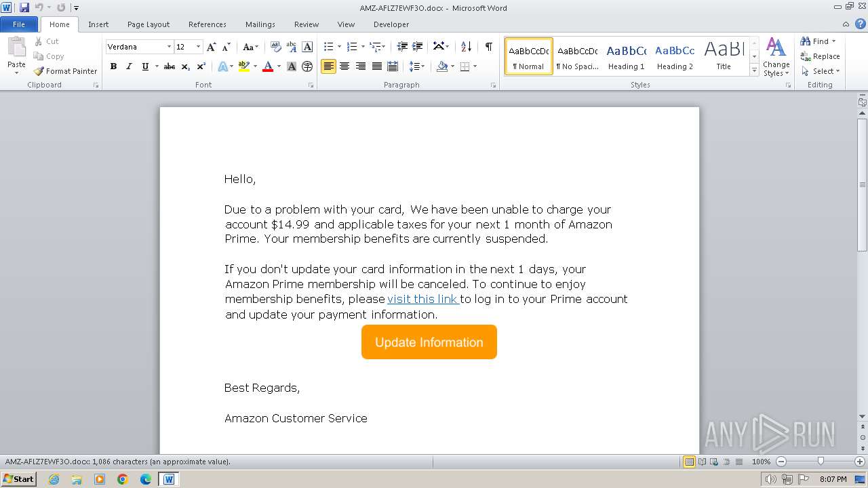The width and height of the screenshot is (868, 488).
Task: Open the font size 12 dropdown
Action: click(198, 47)
